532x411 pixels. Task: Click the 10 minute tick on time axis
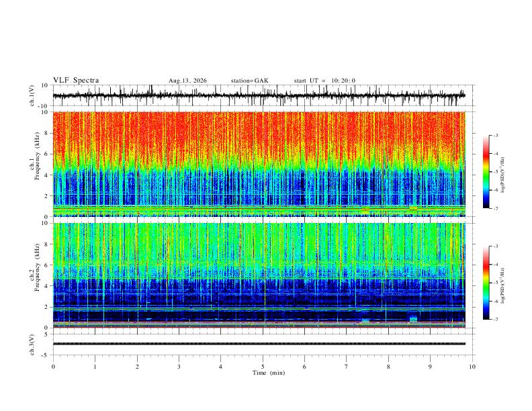472,367
